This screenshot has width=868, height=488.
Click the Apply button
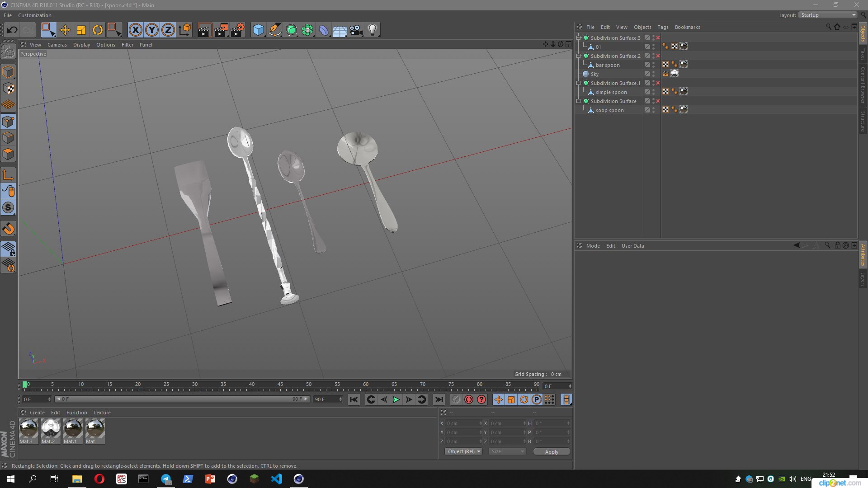click(x=552, y=451)
